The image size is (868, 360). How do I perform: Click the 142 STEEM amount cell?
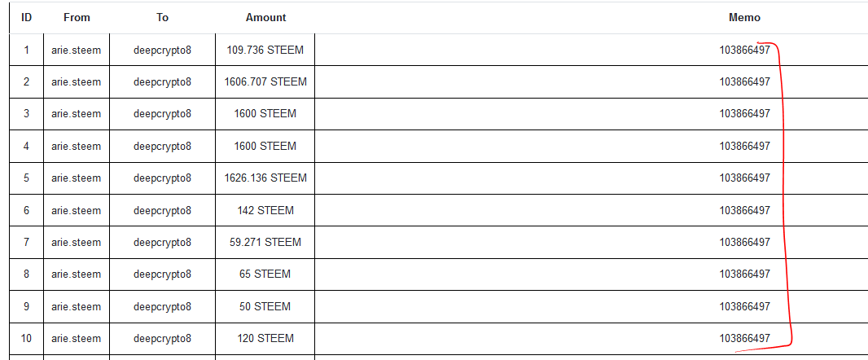pyautogui.click(x=265, y=210)
